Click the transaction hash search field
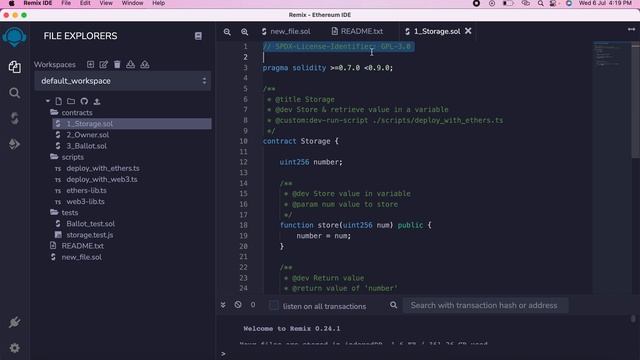640x360 pixels. coord(485,305)
